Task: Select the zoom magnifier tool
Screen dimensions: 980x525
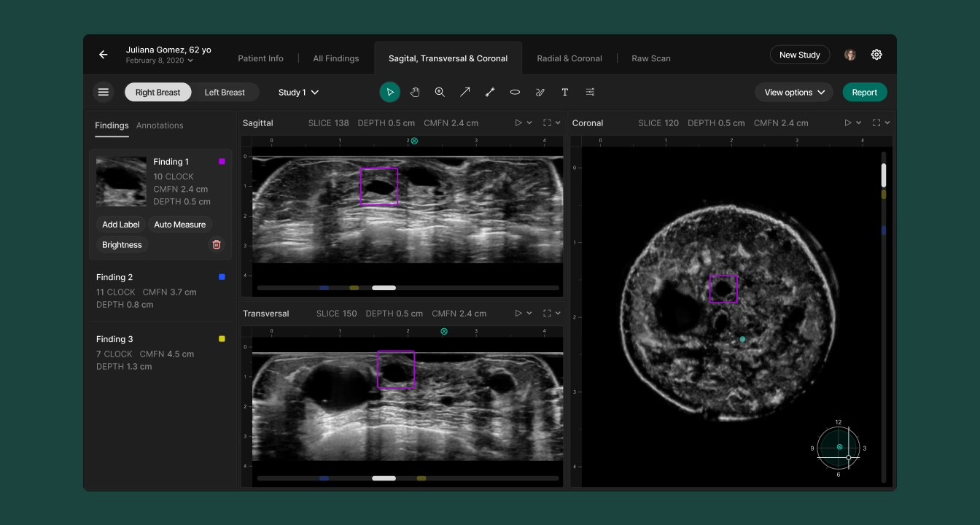Action: pyautogui.click(x=440, y=93)
